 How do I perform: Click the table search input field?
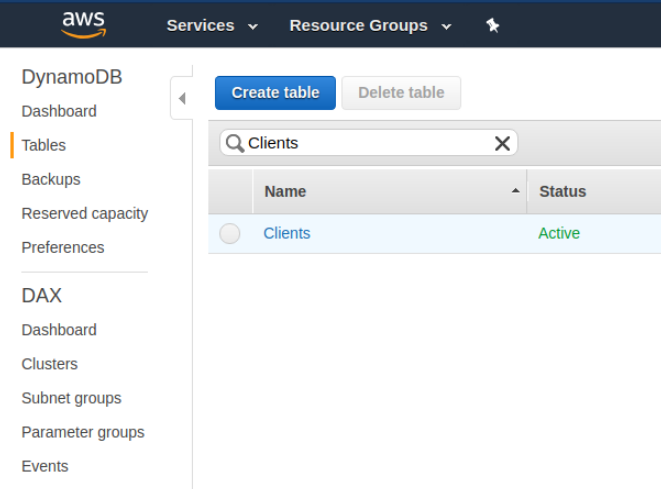click(368, 143)
